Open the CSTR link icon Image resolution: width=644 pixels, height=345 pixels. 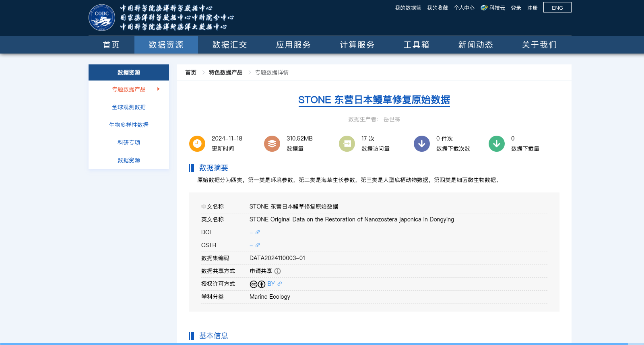coord(258,245)
